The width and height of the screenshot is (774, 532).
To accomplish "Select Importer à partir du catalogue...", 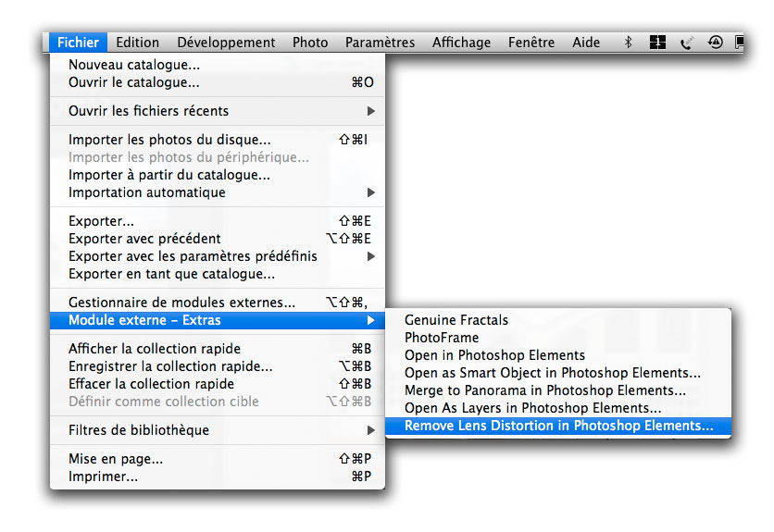I will tap(218, 175).
